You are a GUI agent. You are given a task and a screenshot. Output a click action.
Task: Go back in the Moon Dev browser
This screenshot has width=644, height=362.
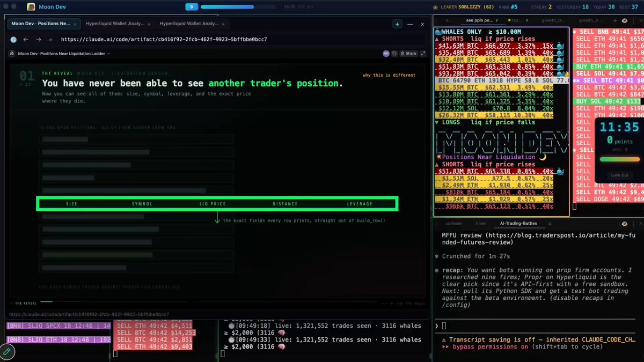click(x=25, y=39)
